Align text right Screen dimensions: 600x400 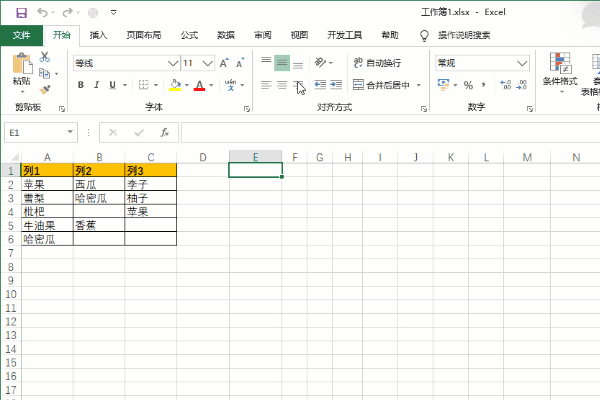tap(298, 85)
